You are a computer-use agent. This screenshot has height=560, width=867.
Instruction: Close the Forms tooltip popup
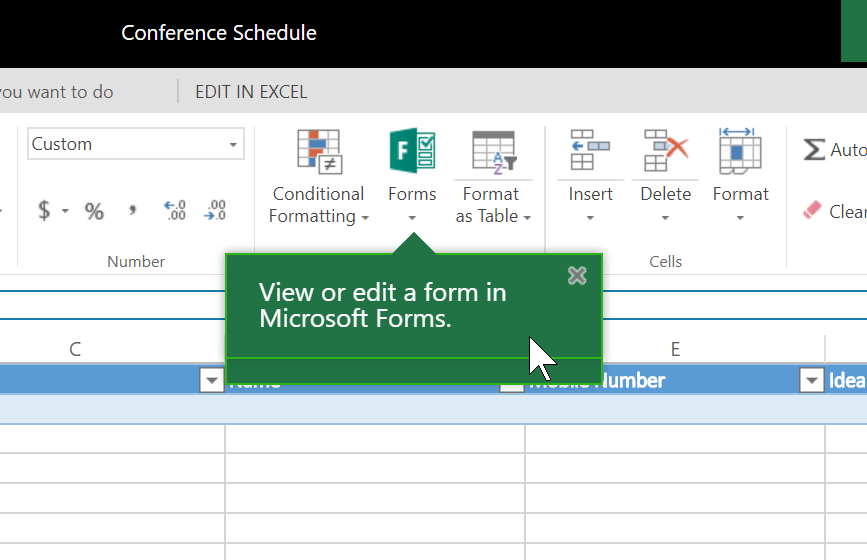577,275
